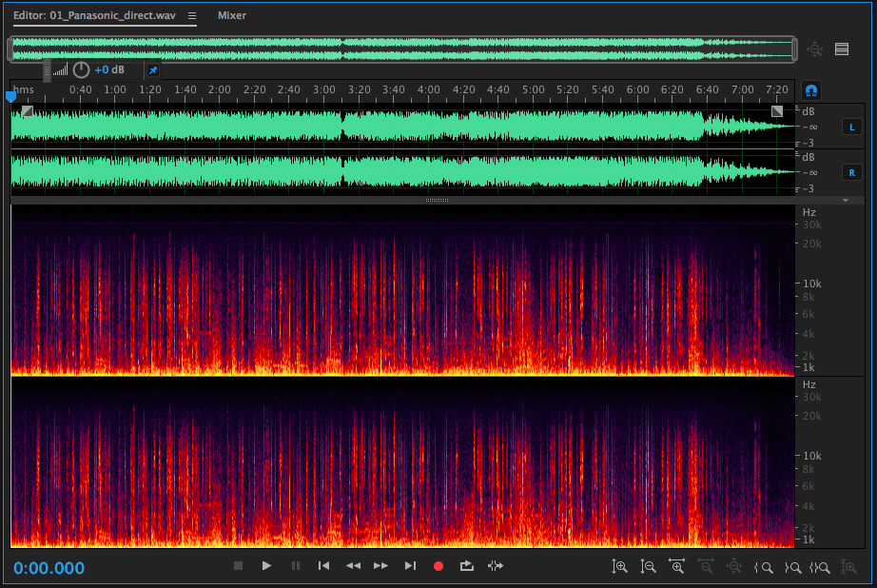Click the Play button

[x=266, y=566]
